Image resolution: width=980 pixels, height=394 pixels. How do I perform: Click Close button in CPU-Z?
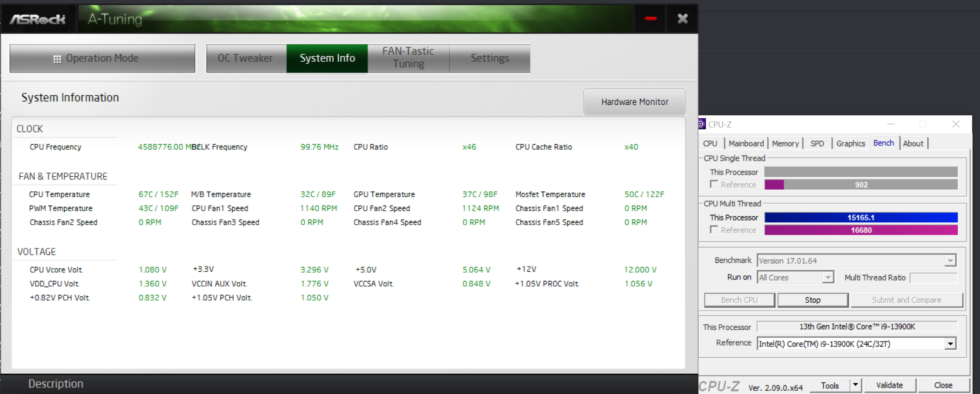(x=943, y=386)
